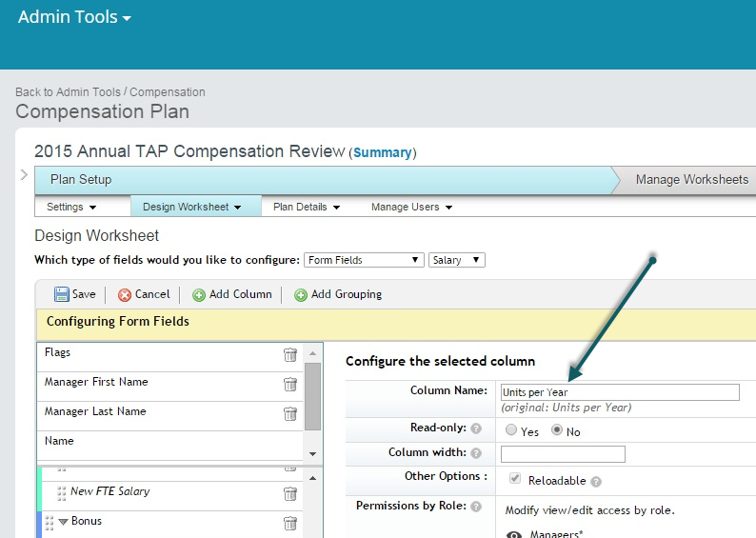Click the Save disk icon
Screen dimensions: 756x538
(61, 294)
